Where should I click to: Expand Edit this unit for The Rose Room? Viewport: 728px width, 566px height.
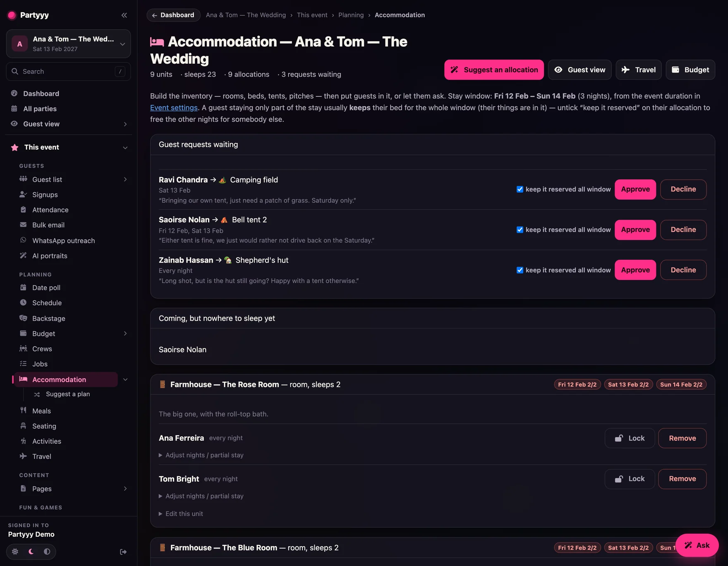181,514
